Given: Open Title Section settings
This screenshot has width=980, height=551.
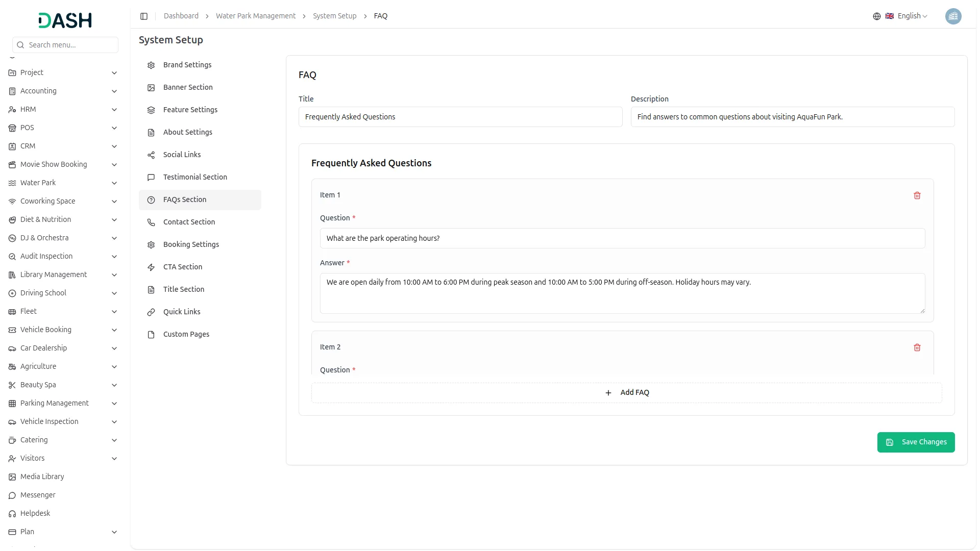Looking at the screenshot, I should [200, 290].
